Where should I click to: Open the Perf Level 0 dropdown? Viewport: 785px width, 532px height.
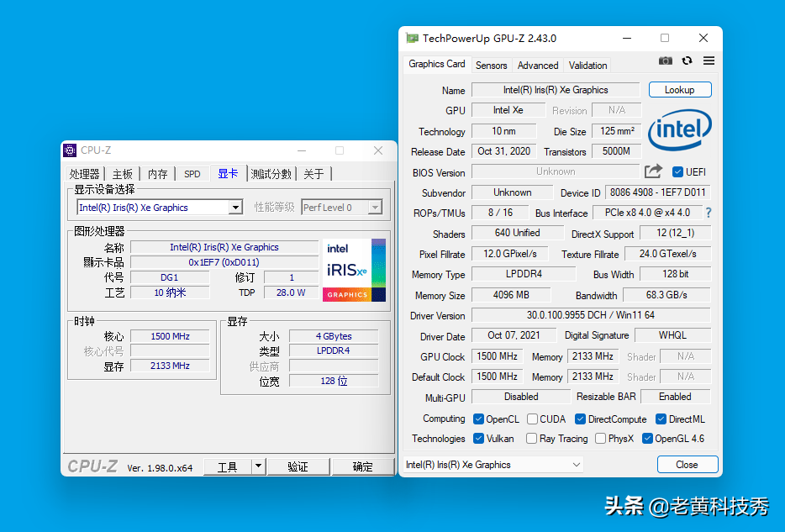point(375,208)
